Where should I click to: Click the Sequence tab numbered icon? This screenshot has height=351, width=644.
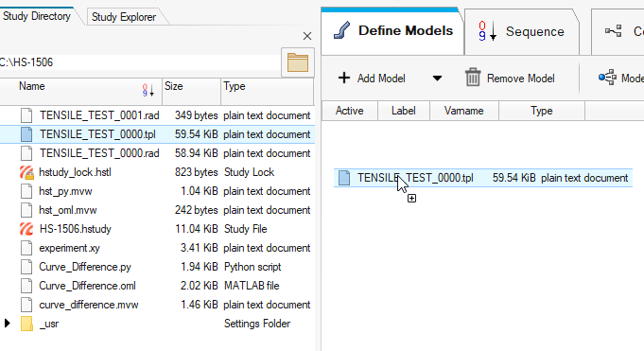pyautogui.click(x=488, y=31)
